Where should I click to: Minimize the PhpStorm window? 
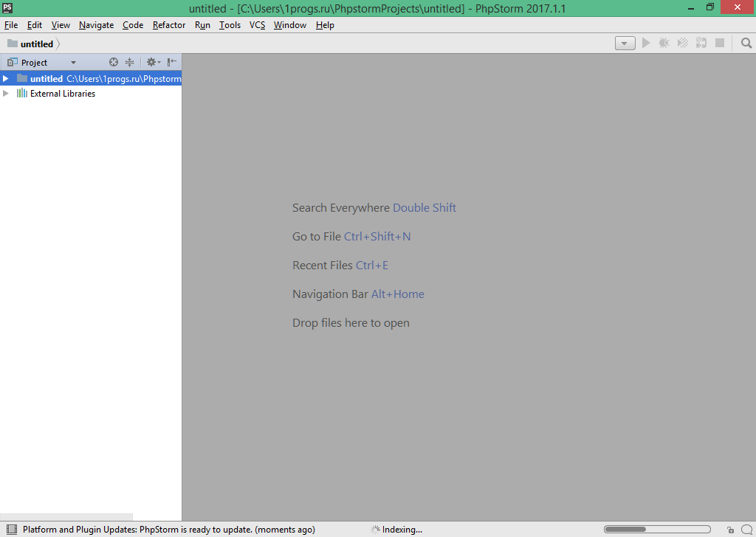tap(691, 8)
